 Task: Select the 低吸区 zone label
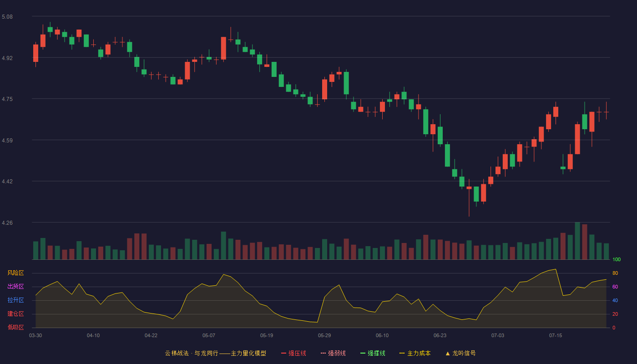(x=15, y=327)
